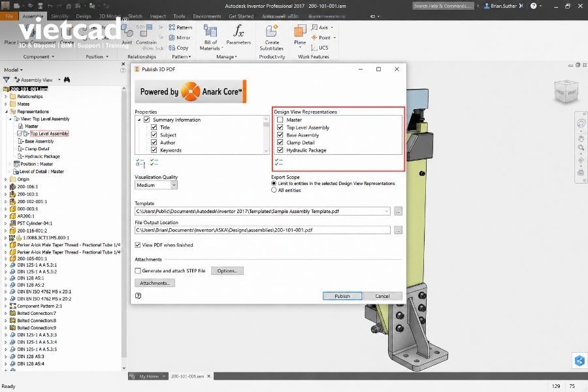Uncheck Hydraulic Package design view
The height and width of the screenshot is (392, 588).
pyautogui.click(x=280, y=150)
